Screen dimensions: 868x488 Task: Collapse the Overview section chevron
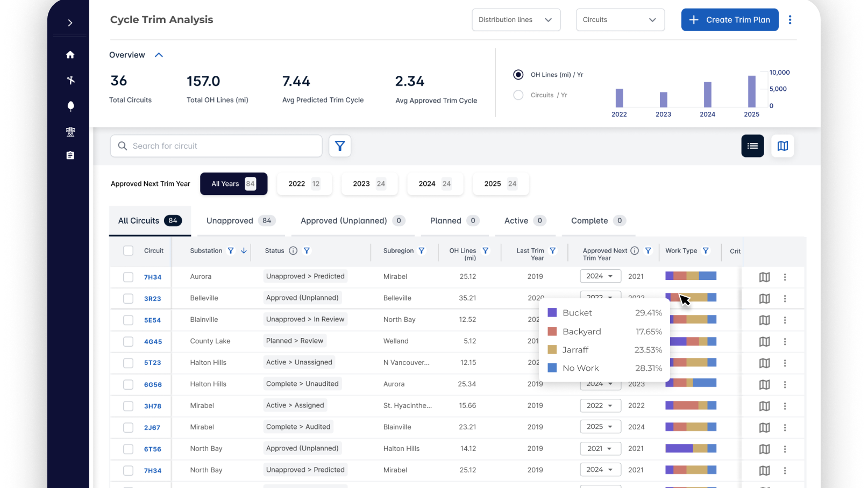[159, 55]
